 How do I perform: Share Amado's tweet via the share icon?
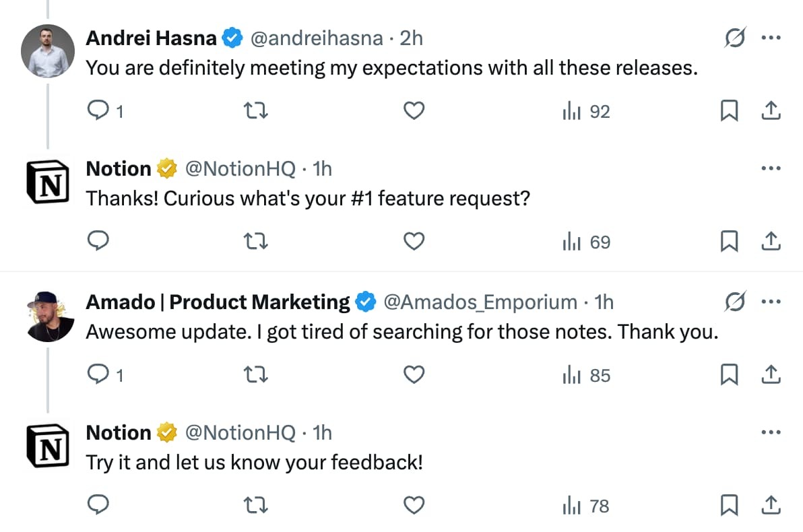771,375
